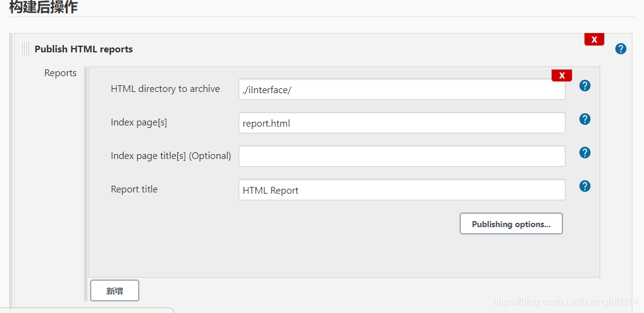Click the Index page title[s] (Optional) label
644x313 pixels.
click(171, 156)
